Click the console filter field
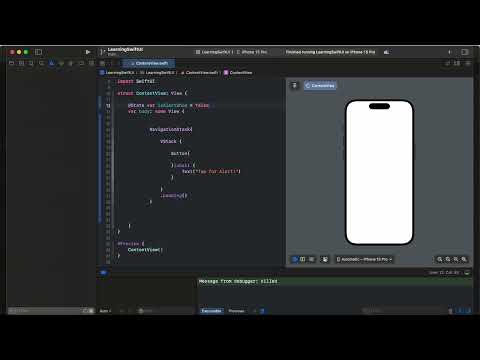 pyautogui.click(x=403, y=311)
